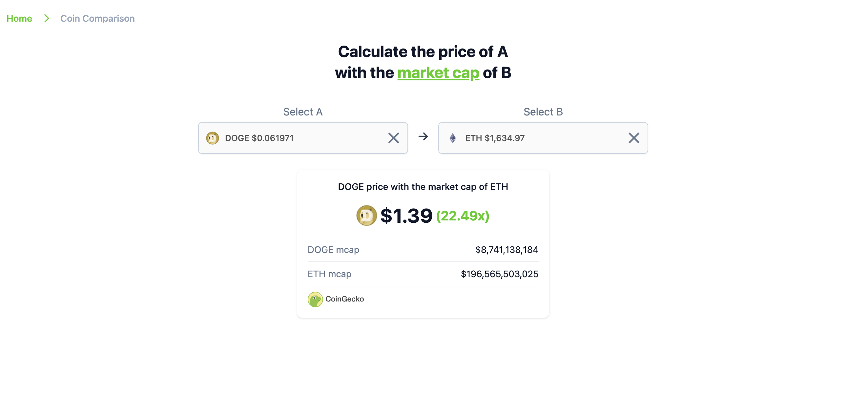Select the ETH mcap value $196,565,503,025

(x=500, y=274)
